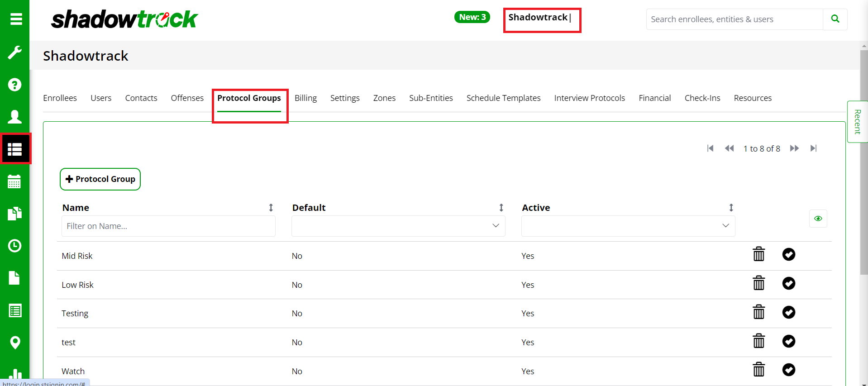Click the Filter on Name input
This screenshot has height=386, width=868.
tap(168, 226)
